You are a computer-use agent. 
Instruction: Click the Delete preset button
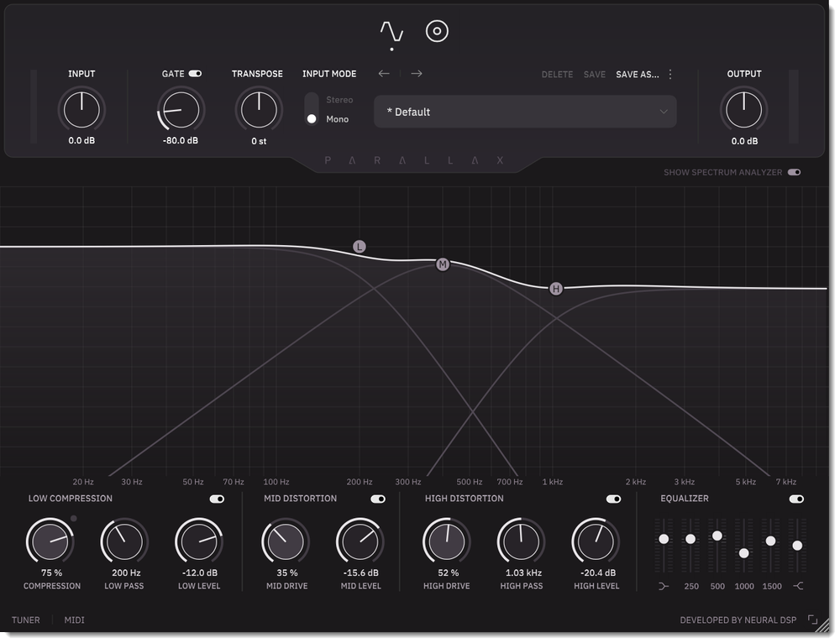click(557, 75)
